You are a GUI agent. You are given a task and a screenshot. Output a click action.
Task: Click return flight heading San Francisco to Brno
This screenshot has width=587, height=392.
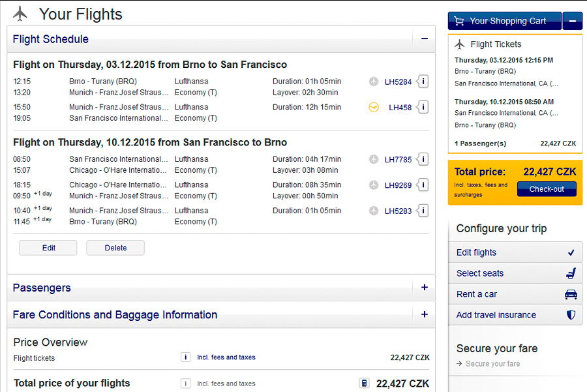150,142
